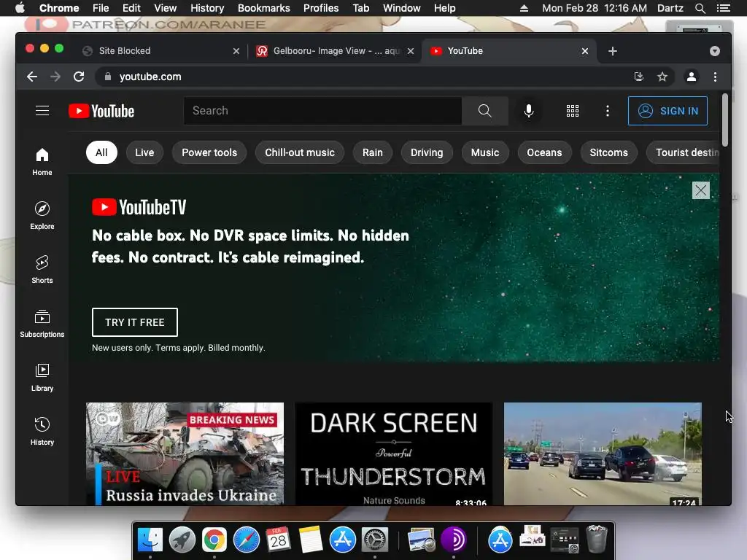Switch to Gelbooru Image View tab
This screenshot has height=560, width=747.
pos(335,51)
